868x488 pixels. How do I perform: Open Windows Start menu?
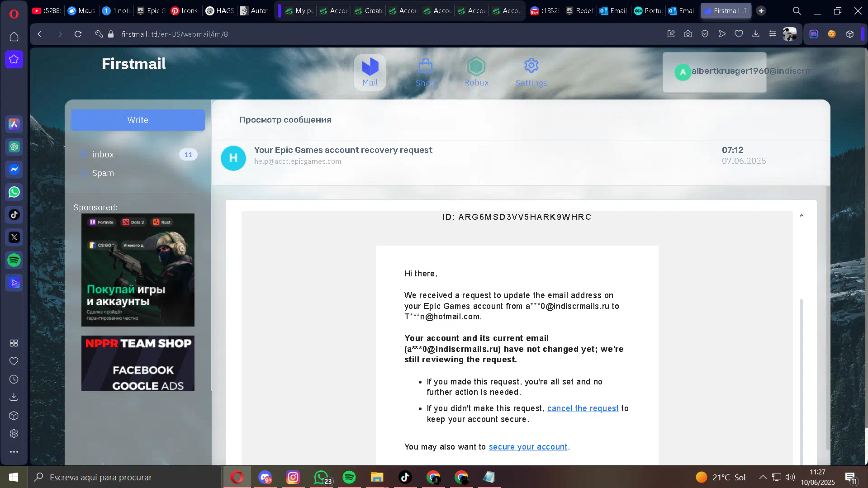pos(14,477)
